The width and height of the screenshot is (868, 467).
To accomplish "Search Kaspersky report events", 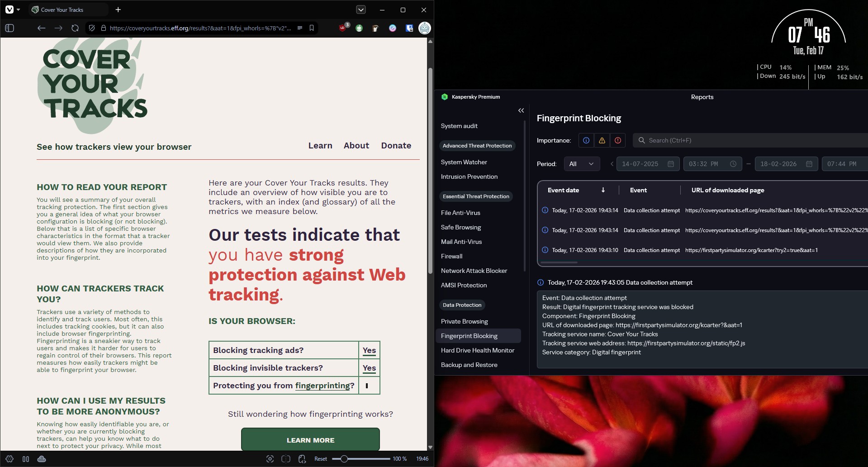I will coord(750,140).
